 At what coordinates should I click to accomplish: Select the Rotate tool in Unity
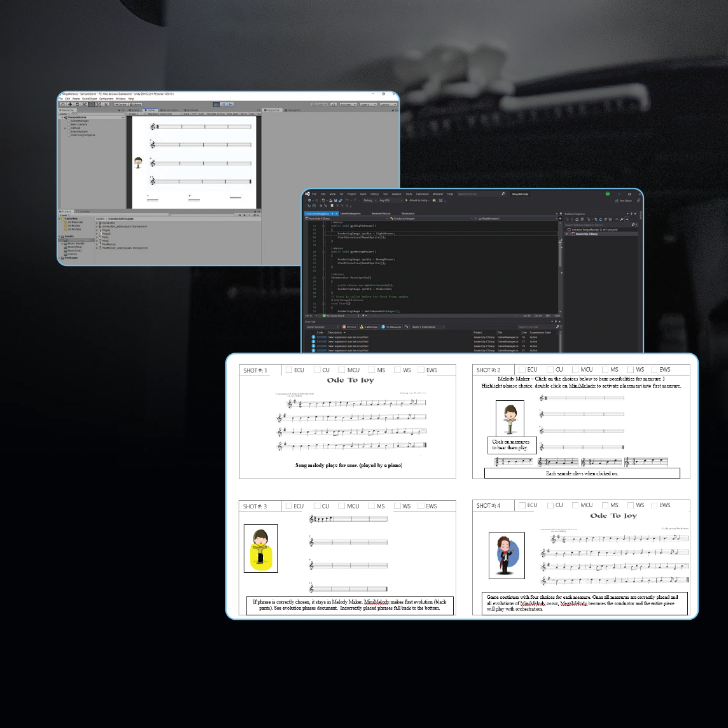pos(78,104)
